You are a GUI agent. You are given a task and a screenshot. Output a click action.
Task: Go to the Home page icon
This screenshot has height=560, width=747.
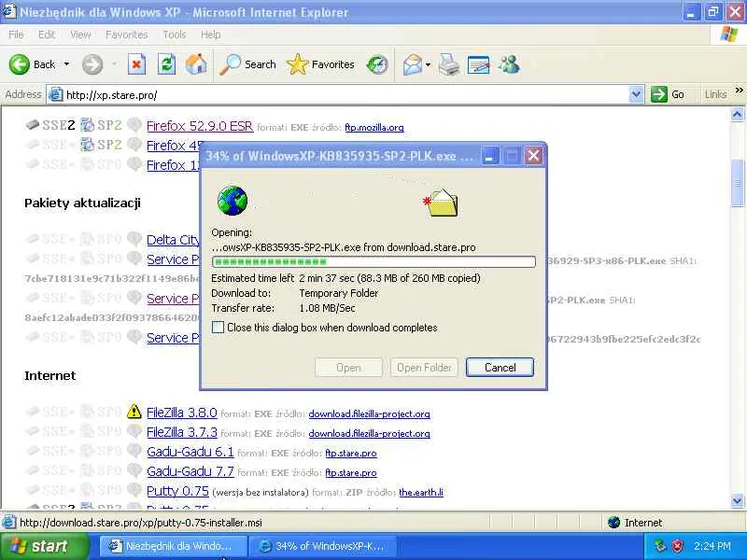[196, 64]
